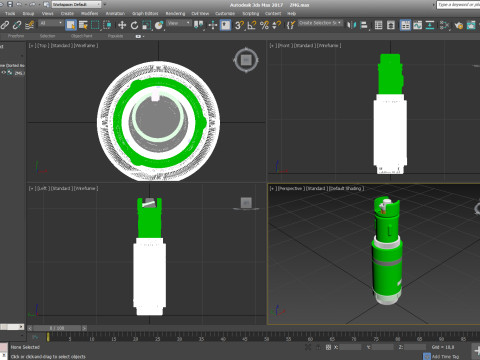The height and width of the screenshot is (360, 480).
Task: Select the Freeform ribbon tab
Action: coord(16,36)
